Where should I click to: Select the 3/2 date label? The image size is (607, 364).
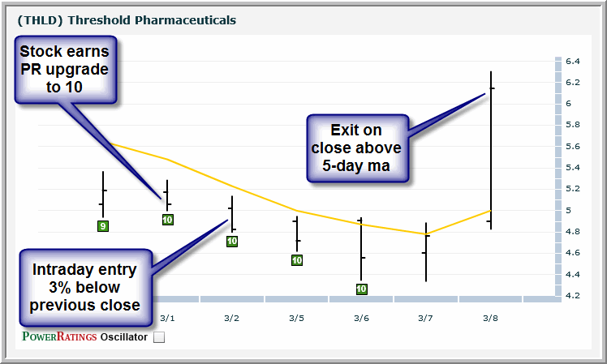(232, 319)
